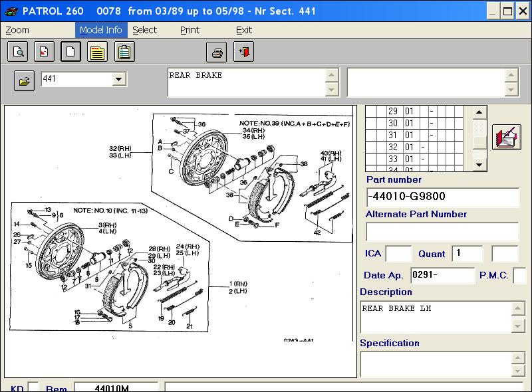Click down arrow of empty top-right text box
532x392 pixels.
[511, 90]
